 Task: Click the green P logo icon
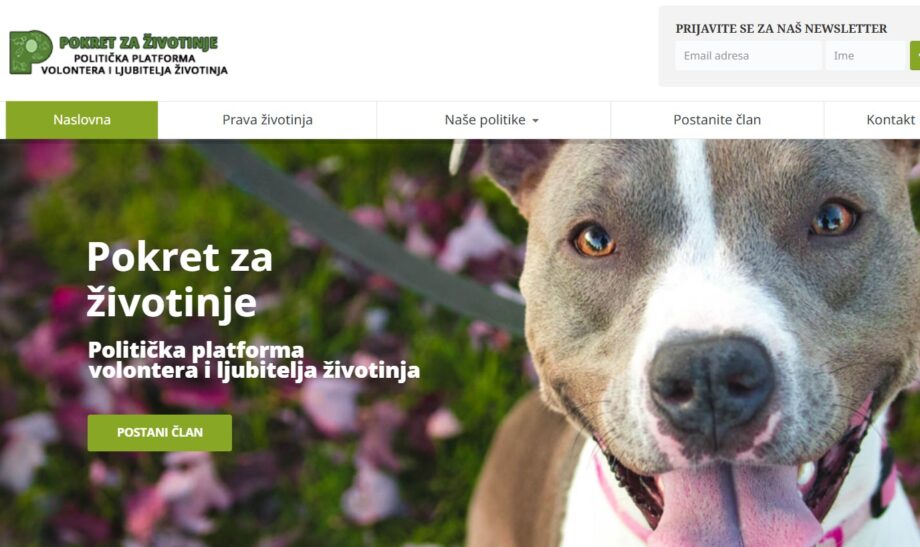point(31,52)
